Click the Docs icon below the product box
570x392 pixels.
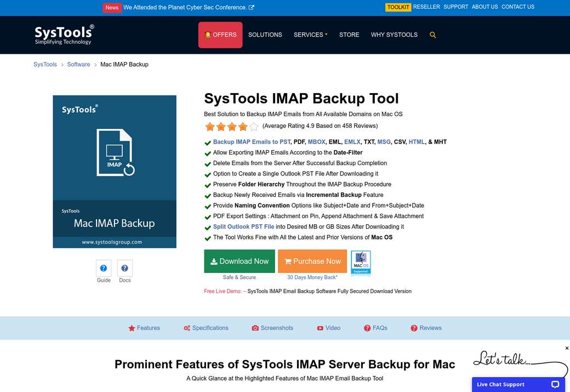click(x=124, y=268)
